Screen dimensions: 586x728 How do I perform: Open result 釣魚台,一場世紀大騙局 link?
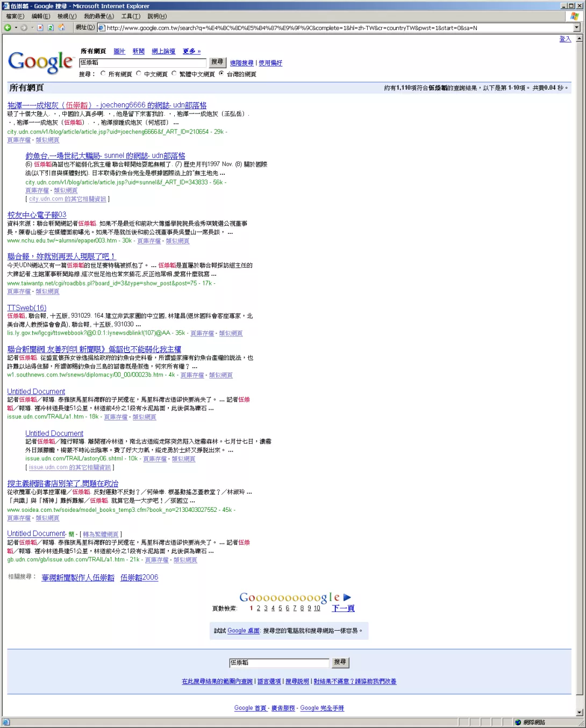[105, 155]
